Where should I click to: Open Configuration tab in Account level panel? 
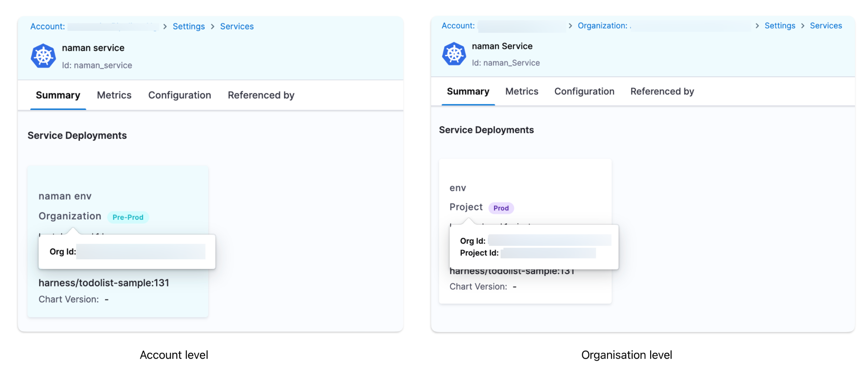[x=180, y=95]
